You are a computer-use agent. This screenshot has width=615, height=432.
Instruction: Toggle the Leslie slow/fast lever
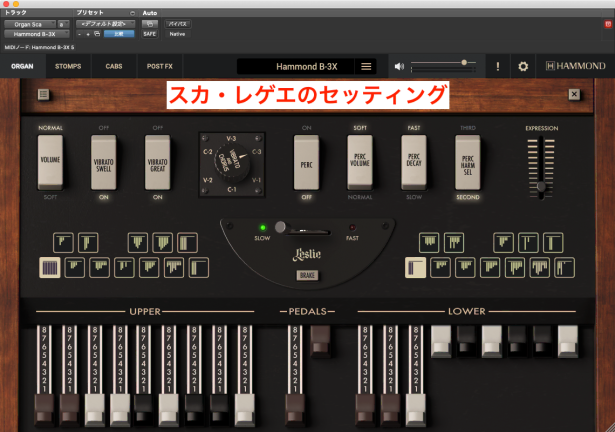click(x=281, y=227)
